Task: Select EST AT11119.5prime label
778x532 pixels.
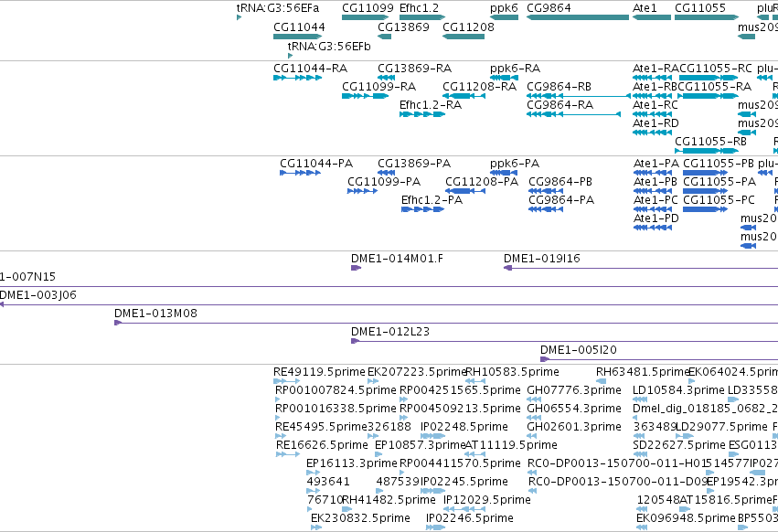Action: (x=511, y=445)
